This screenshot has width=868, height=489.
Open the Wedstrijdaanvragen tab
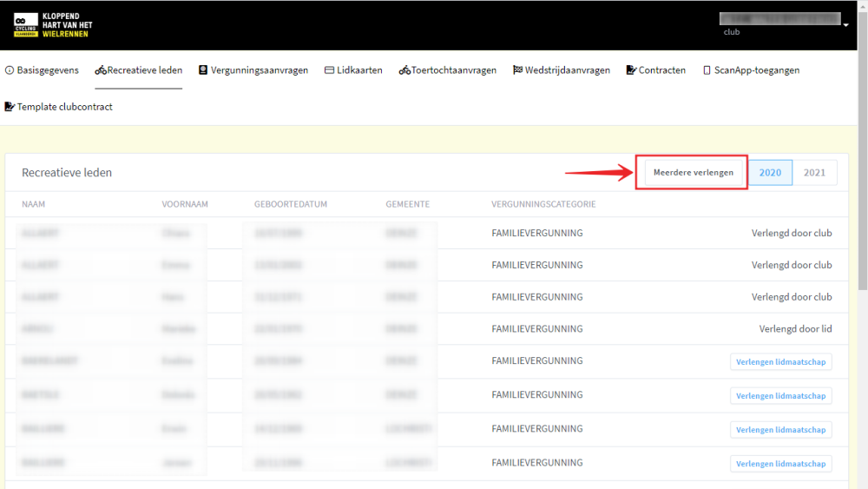click(x=562, y=70)
